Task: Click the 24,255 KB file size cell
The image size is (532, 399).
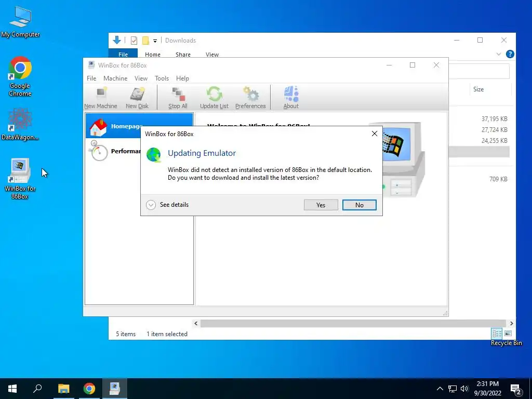Action: 495,140
